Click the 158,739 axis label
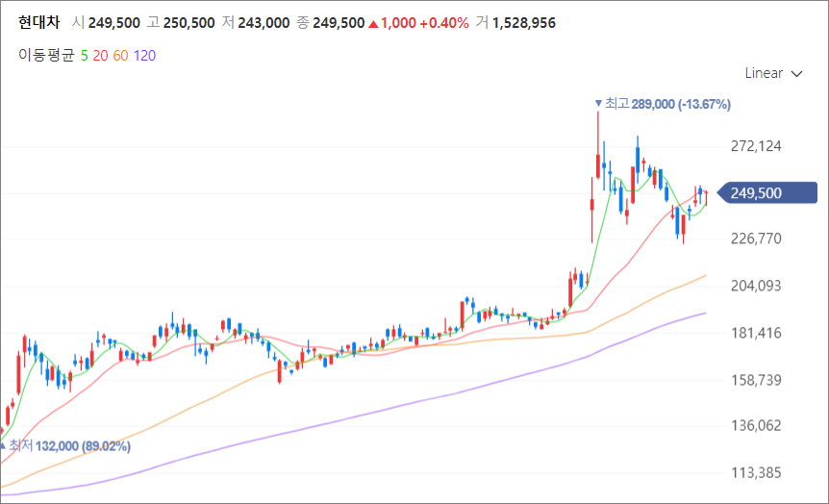 point(756,380)
